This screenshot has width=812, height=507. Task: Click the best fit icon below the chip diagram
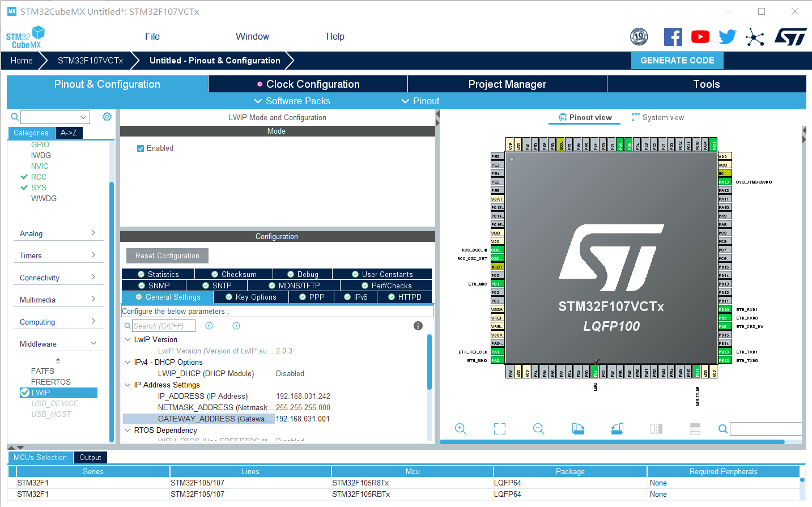pos(499,429)
